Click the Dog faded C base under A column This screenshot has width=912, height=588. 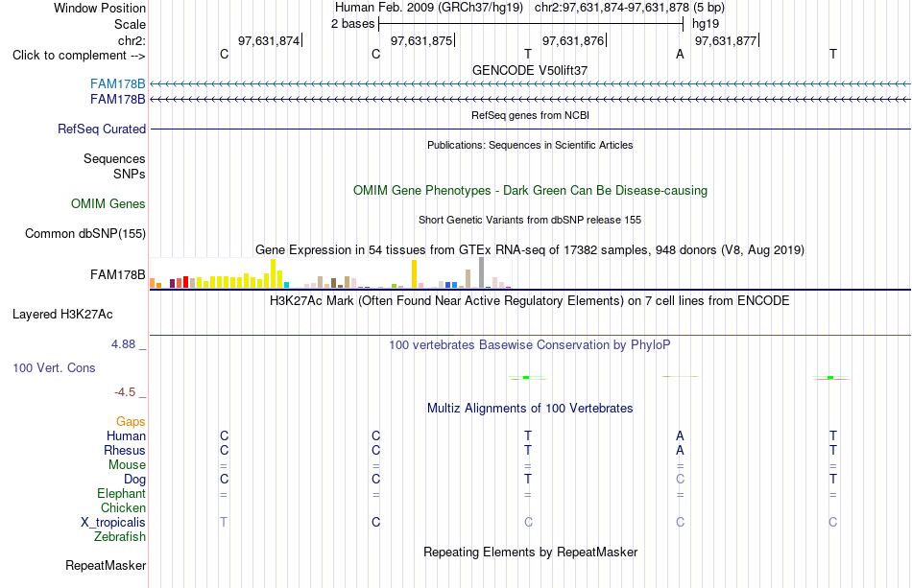tap(680, 480)
